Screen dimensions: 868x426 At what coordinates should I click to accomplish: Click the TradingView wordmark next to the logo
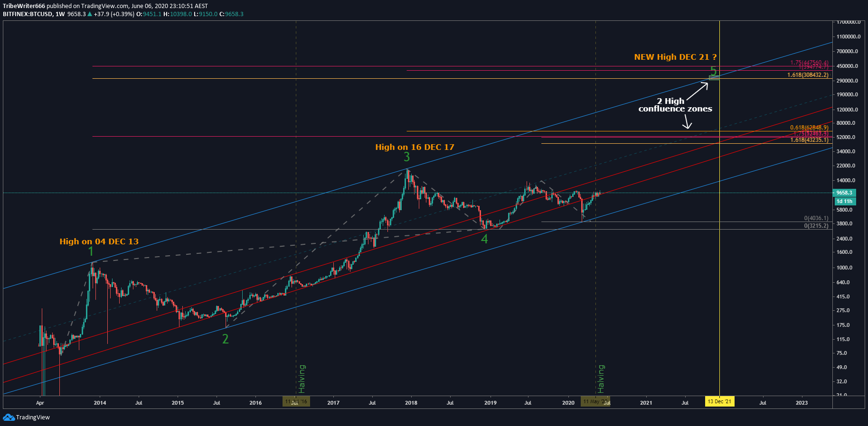point(33,417)
